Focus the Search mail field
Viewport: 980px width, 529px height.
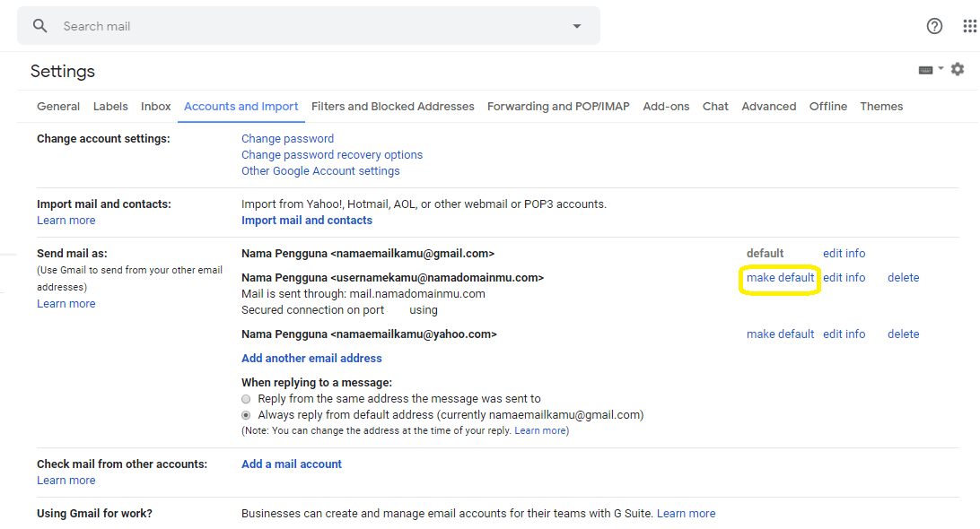point(305,26)
